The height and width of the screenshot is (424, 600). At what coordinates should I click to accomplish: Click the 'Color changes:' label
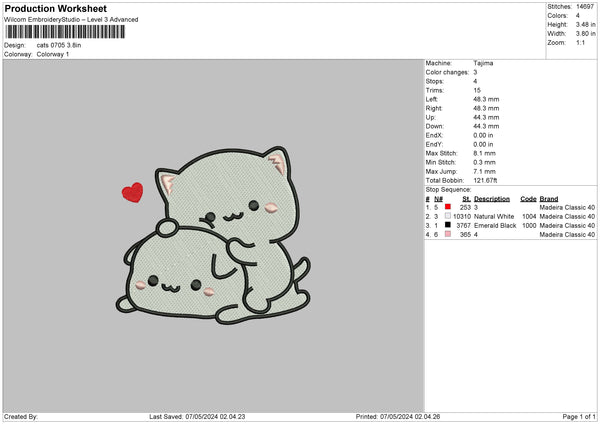click(447, 72)
